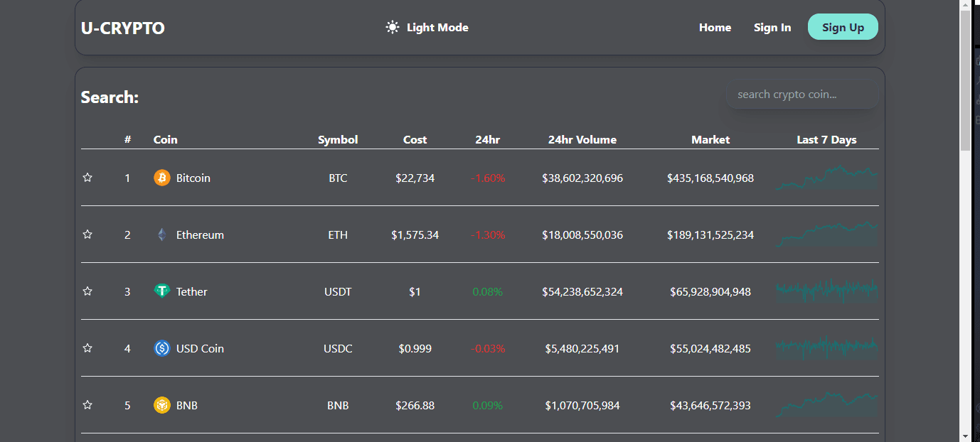Viewport: 980px width, 442px height.
Task: Click the -1.60% change value
Action: point(487,178)
